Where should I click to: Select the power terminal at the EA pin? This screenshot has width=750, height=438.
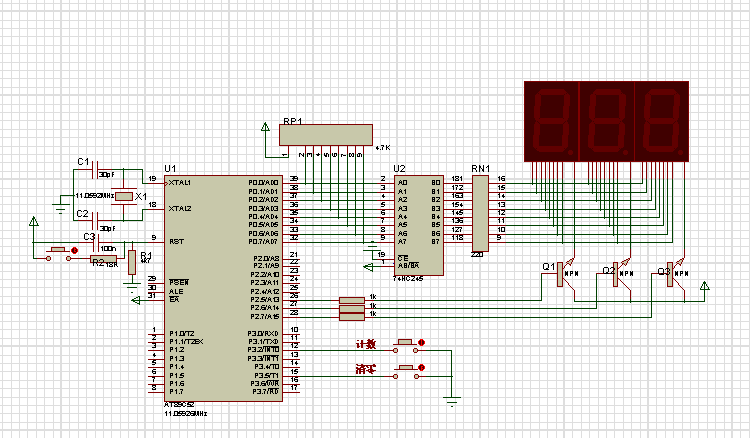pos(136,300)
